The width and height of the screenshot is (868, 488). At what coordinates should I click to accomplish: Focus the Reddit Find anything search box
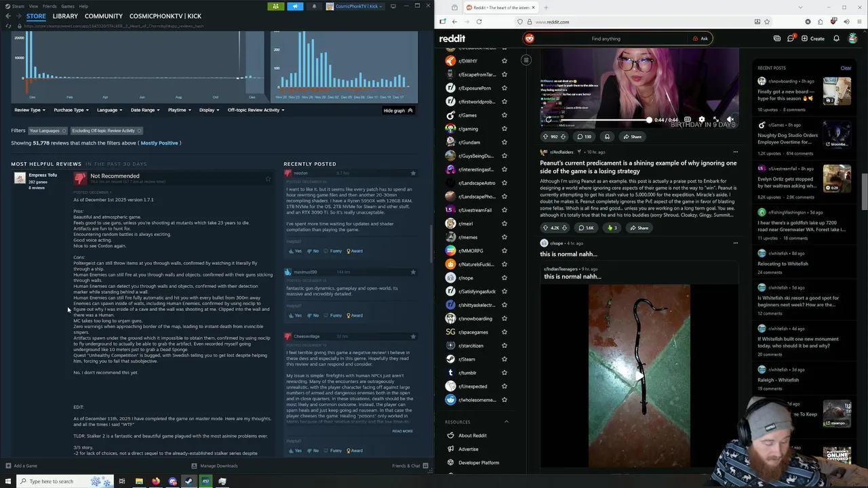pos(606,39)
